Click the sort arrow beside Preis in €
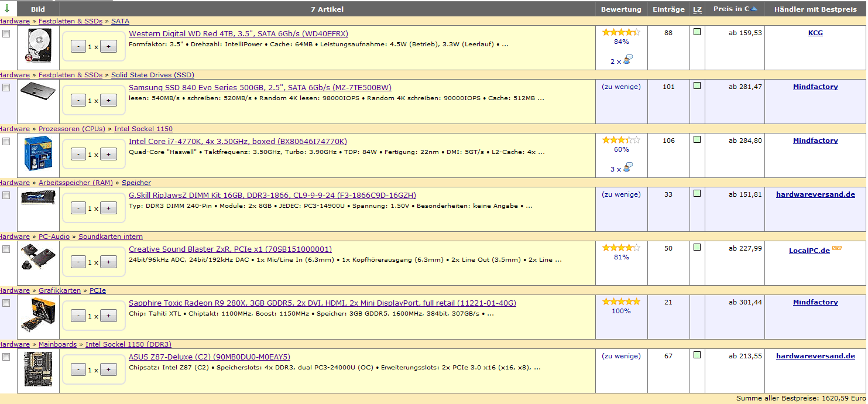The width and height of the screenshot is (868, 404). click(x=754, y=9)
